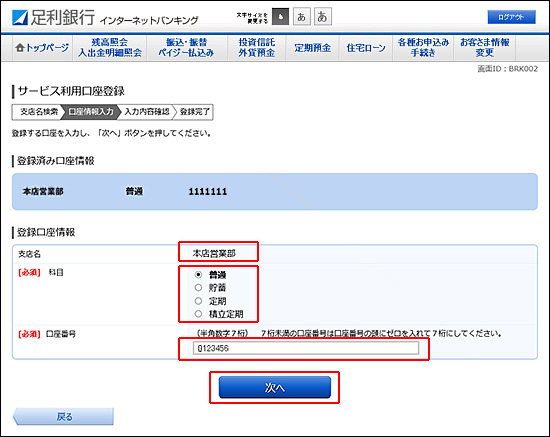Click the 文字サイズを変更する label
This screenshot has height=437, width=550.
[252, 18]
